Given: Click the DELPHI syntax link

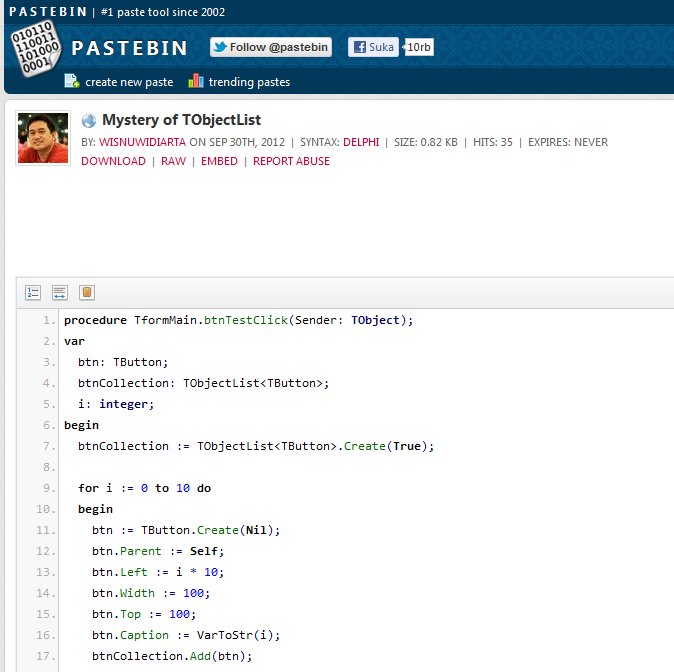Looking at the screenshot, I should (360, 142).
